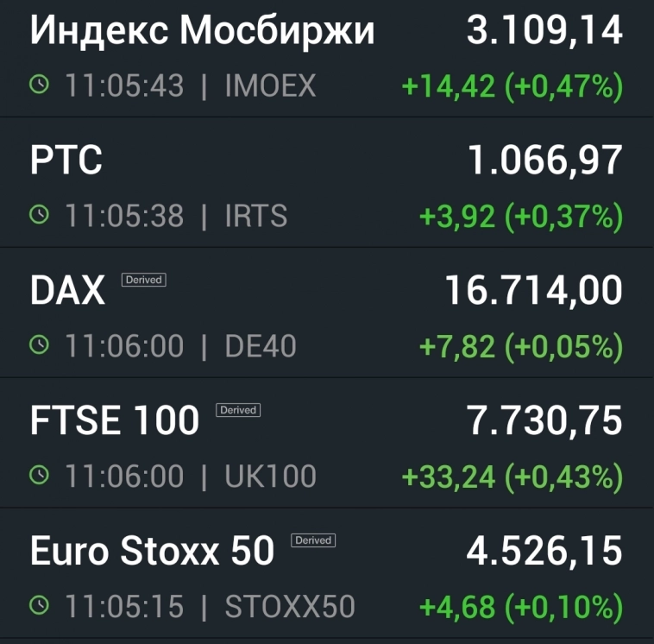
Task: Click the clock icon in the Euro Stoxx 50 row
Action: [x=40, y=605]
